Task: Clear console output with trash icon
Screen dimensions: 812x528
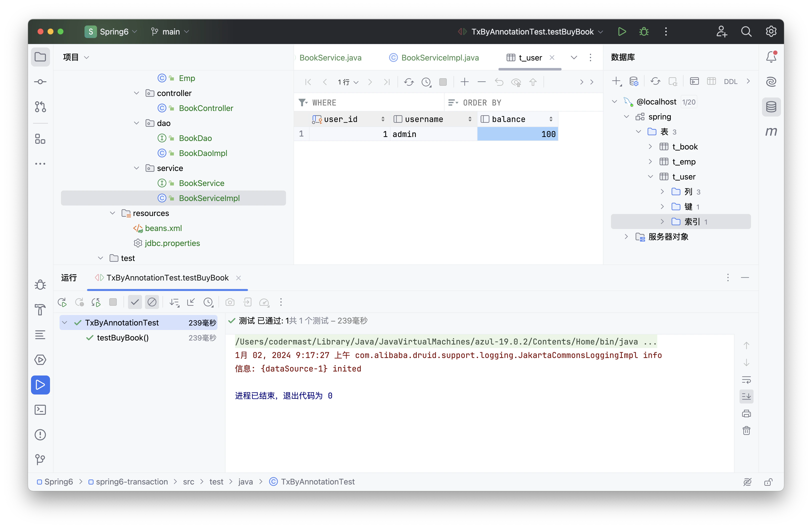Action: point(746,431)
